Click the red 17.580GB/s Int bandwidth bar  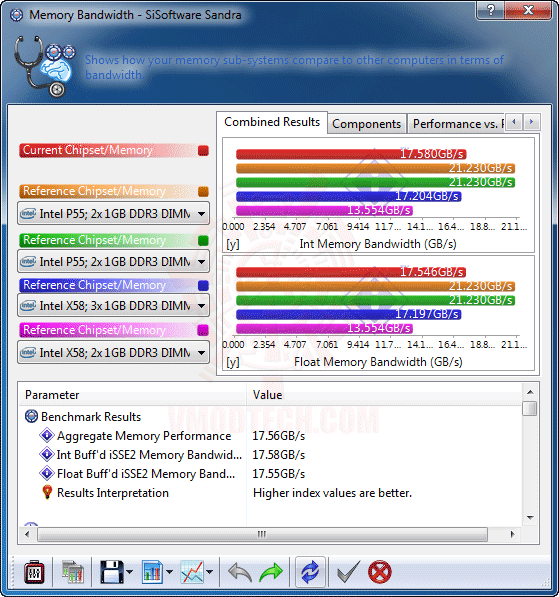point(351,154)
